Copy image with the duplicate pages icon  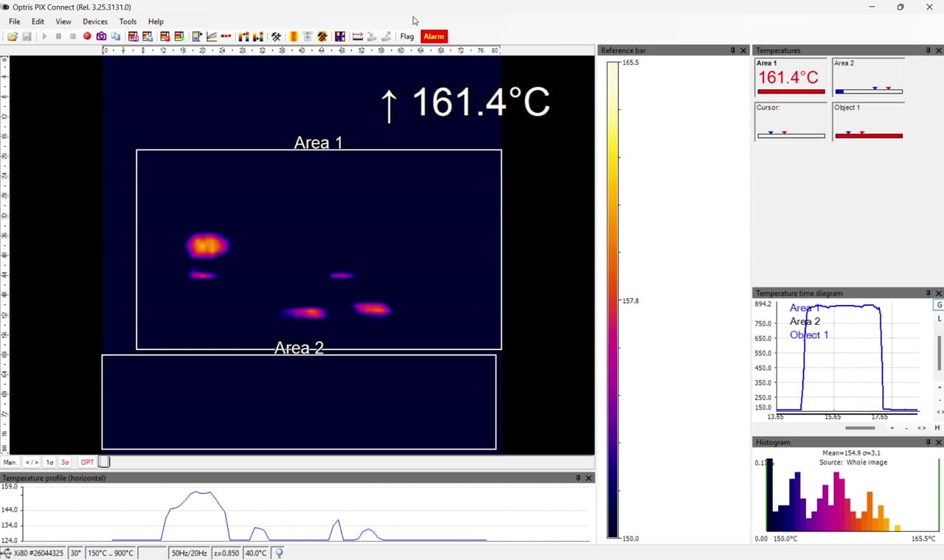(116, 36)
